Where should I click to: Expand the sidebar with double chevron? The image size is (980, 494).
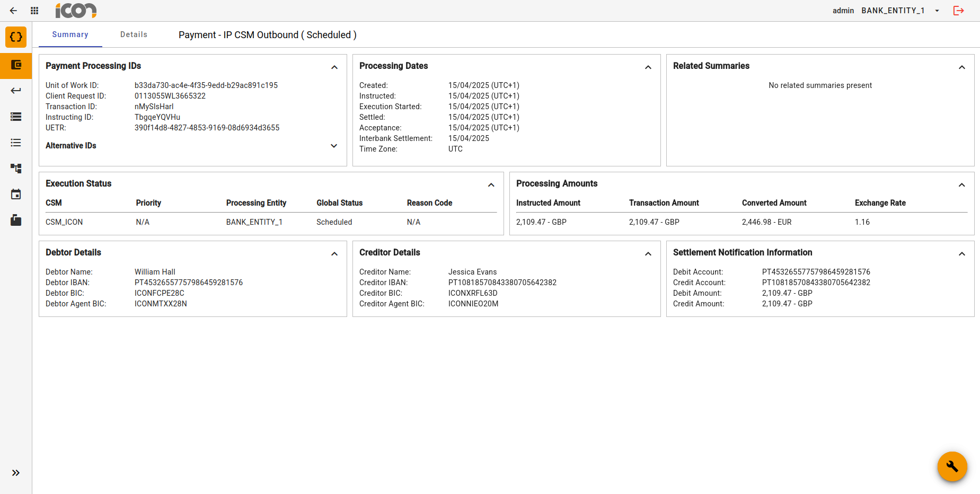[16, 473]
